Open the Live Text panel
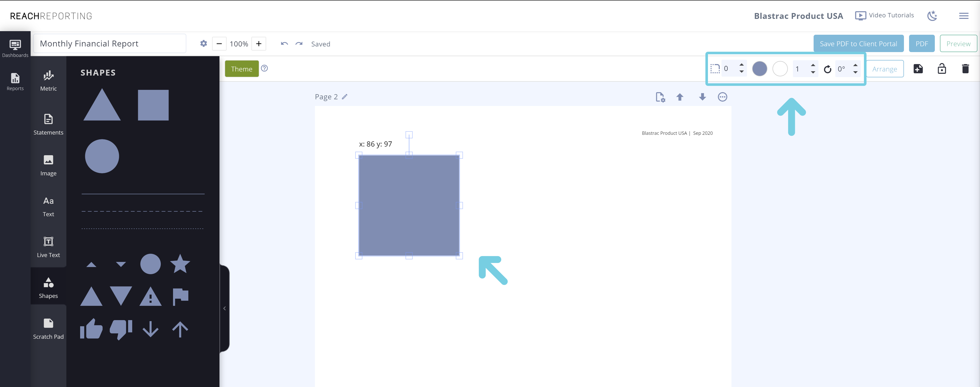The image size is (980, 387). tap(48, 247)
